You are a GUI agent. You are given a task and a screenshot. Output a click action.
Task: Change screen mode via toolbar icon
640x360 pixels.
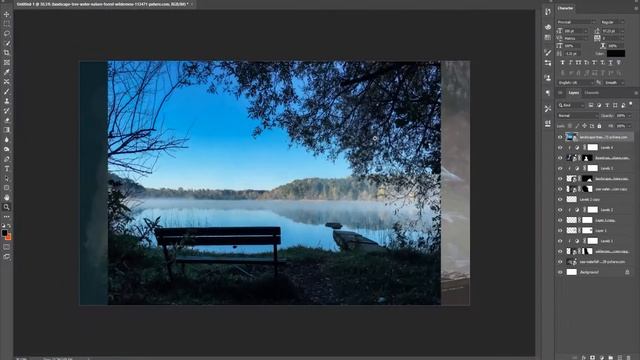coord(7,257)
